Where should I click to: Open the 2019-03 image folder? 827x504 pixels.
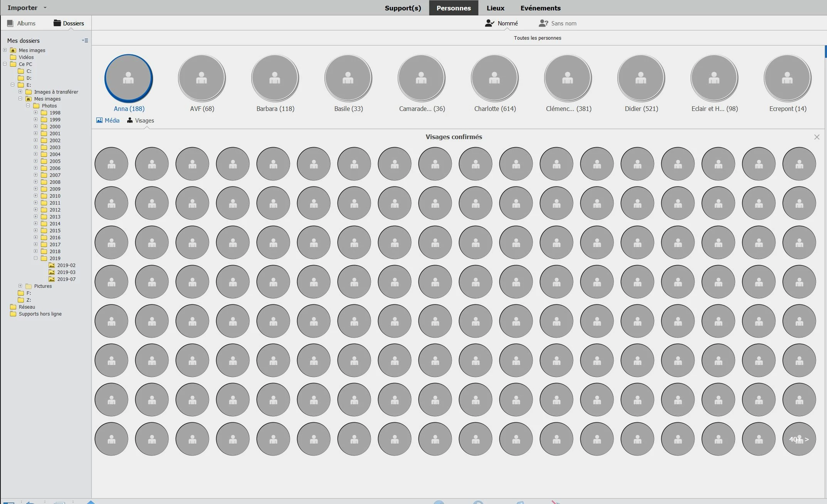(x=66, y=272)
